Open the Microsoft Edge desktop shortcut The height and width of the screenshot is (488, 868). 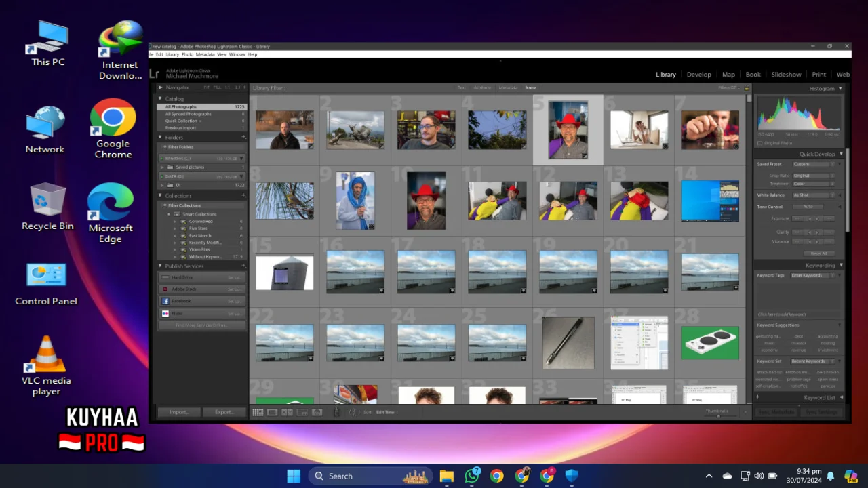[111, 213]
